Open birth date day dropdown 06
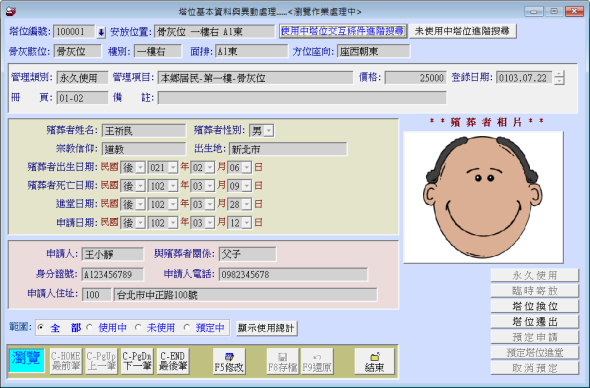 (x=246, y=167)
